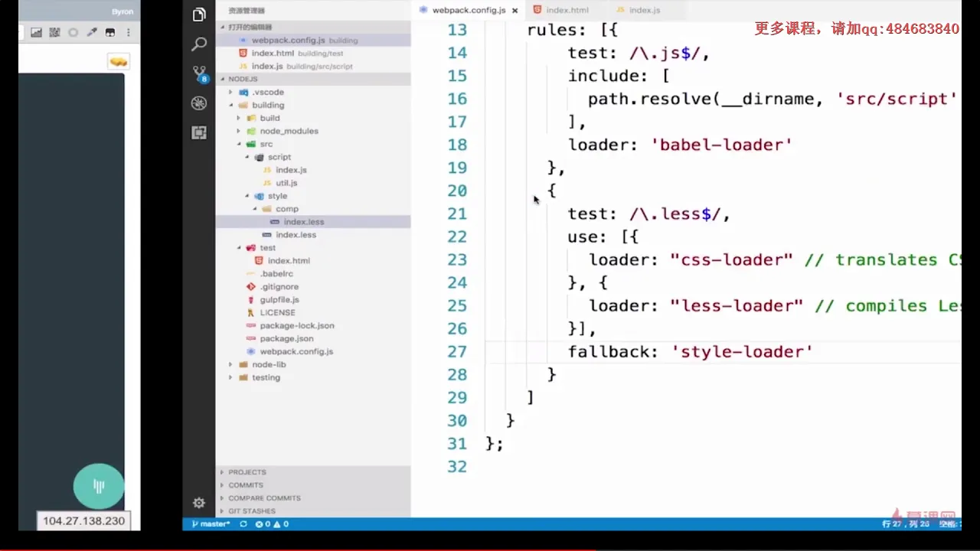
Task: Click the line and column indicator in status bar
Action: pyautogui.click(x=906, y=524)
